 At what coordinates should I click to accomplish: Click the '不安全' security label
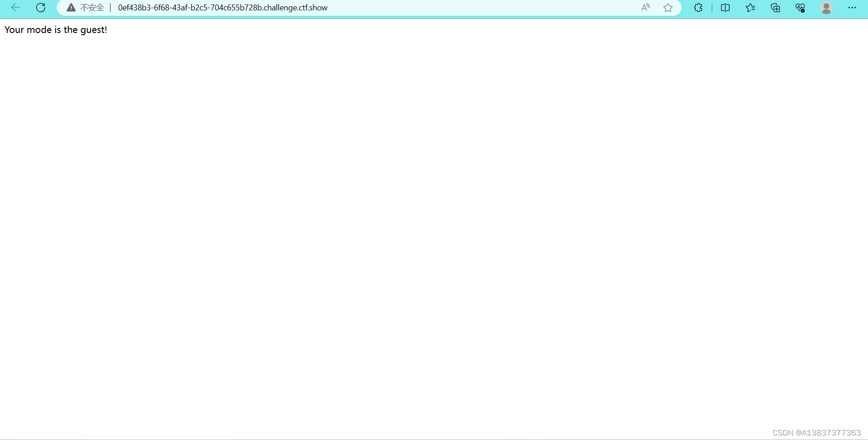[92, 8]
